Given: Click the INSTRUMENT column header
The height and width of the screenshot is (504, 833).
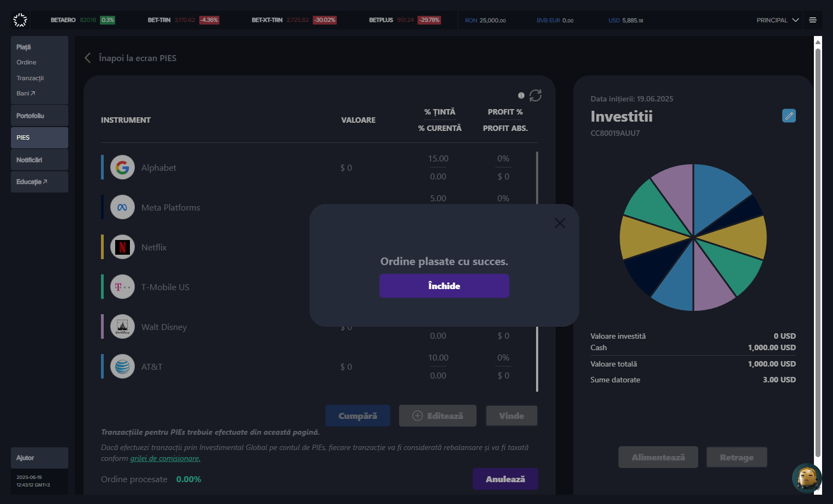Looking at the screenshot, I should (x=126, y=120).
